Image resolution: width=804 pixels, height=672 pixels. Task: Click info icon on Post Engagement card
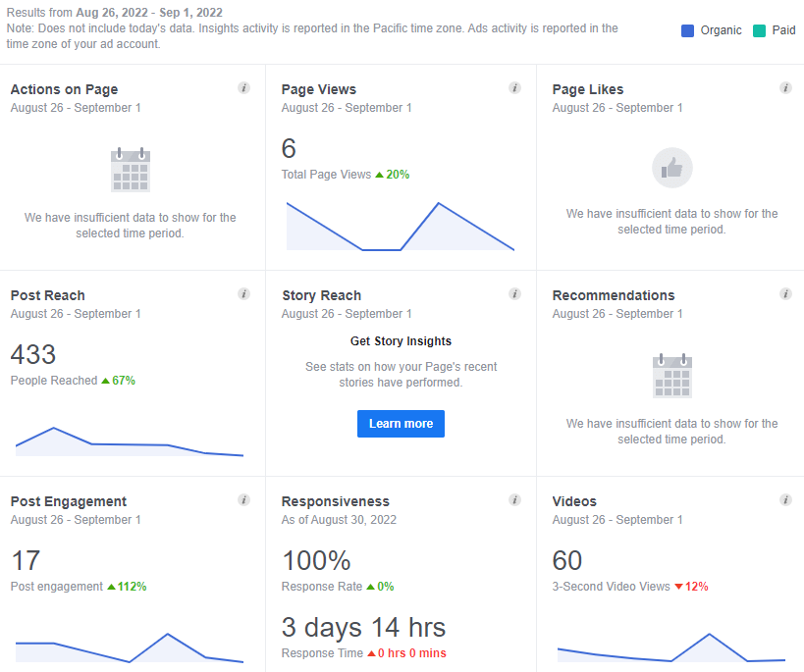(244, 500)
